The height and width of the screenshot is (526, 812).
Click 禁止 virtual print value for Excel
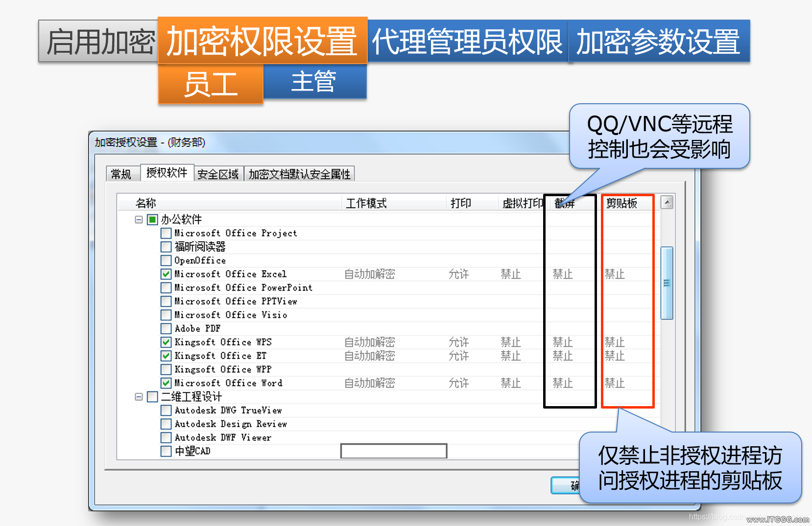[x=511, y=274]
